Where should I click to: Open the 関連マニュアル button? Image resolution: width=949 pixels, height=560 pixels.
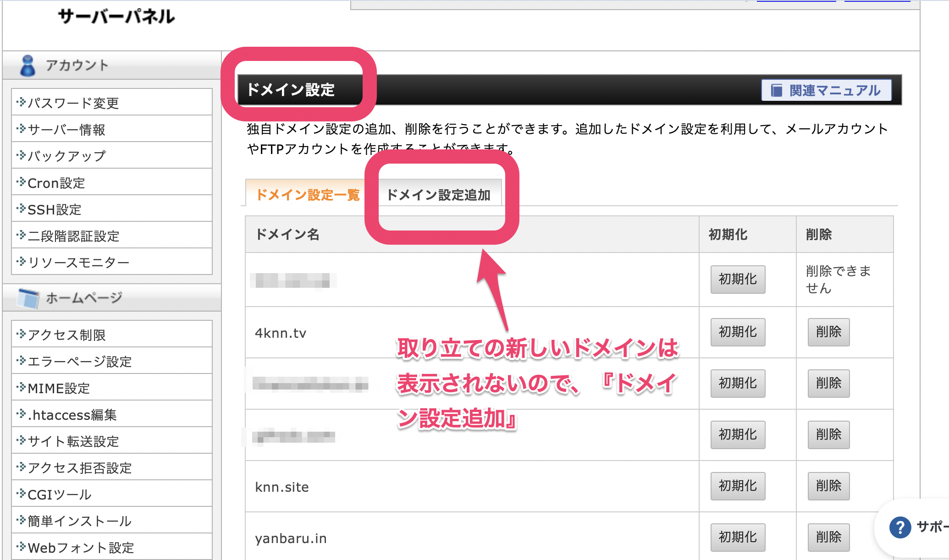[826, 90]
